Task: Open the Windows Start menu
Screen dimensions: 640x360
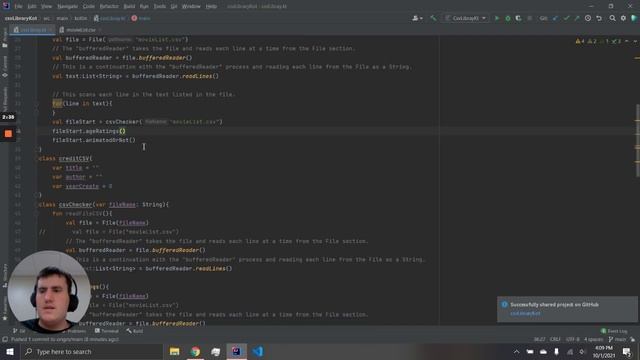Action: pyautogui.click(x=10, y=351)
